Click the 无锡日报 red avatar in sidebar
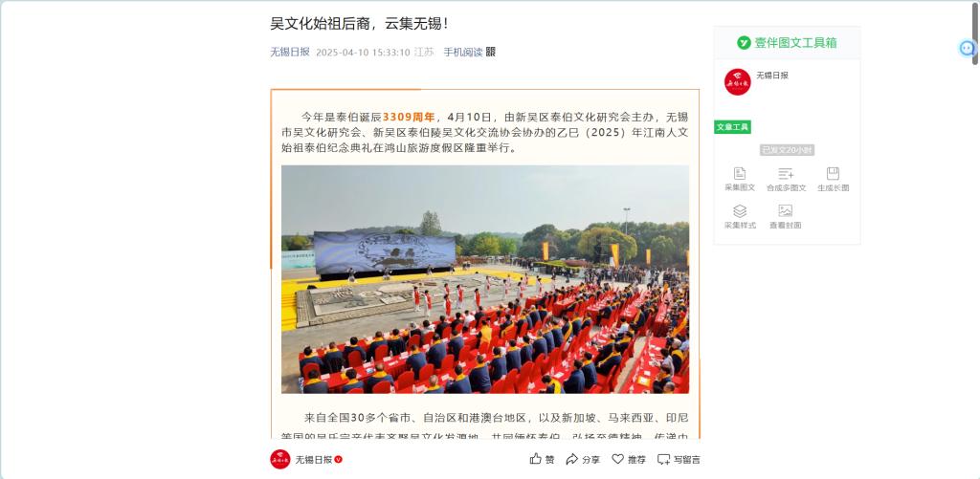980x479 pixels. click(x=738, y=82)
